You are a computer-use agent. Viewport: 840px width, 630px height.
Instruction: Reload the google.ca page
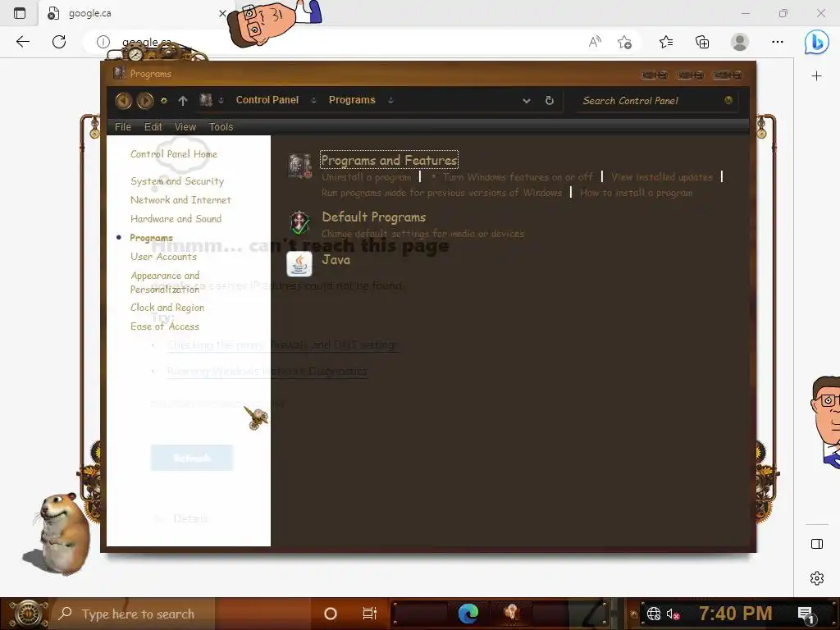[x=59, y=42]
